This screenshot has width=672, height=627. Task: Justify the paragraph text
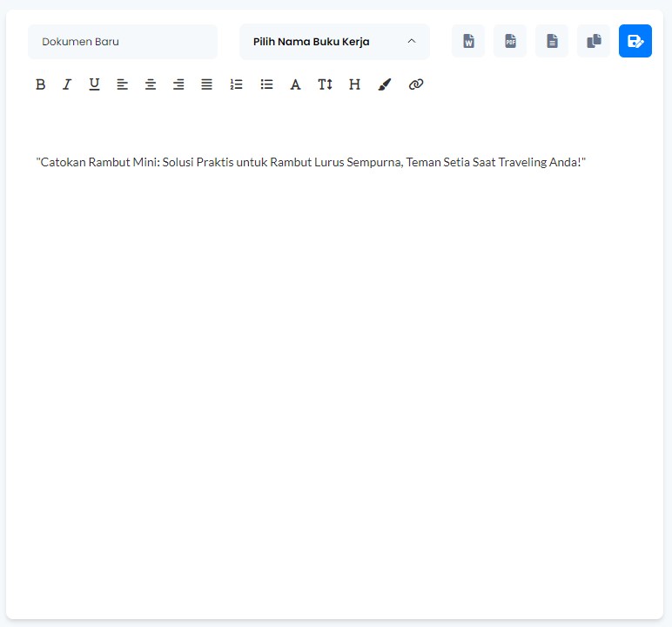(206, 84)
